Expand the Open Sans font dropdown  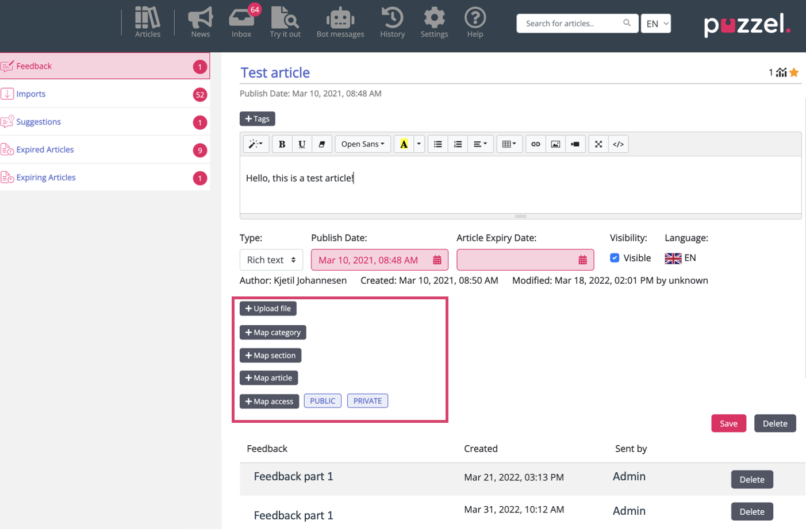363,144
